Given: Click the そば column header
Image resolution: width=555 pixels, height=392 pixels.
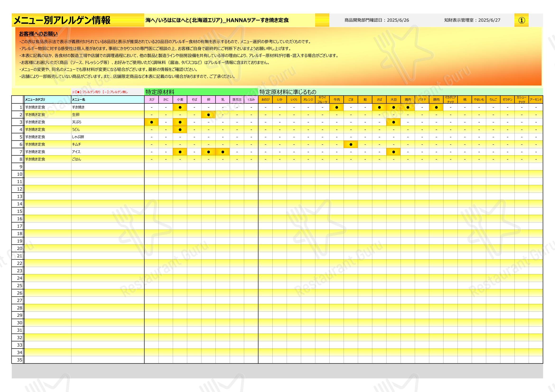Looking at the screenshot, I should point(194,100).
